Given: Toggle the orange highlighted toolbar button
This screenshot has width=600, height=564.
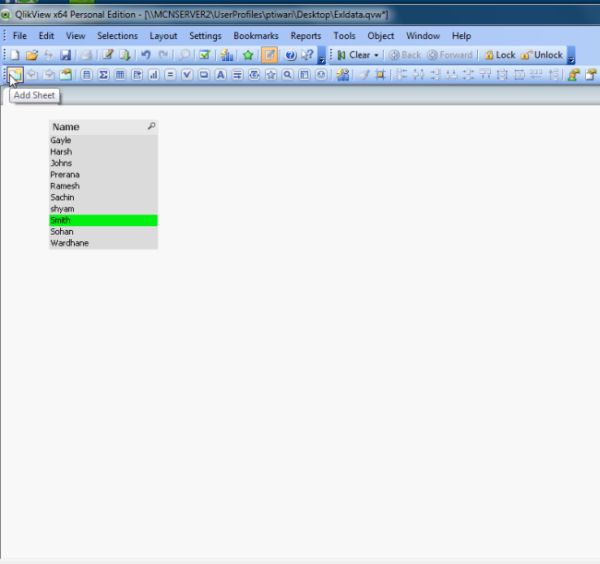Looking at the screenshot, I should pos(269,55).
